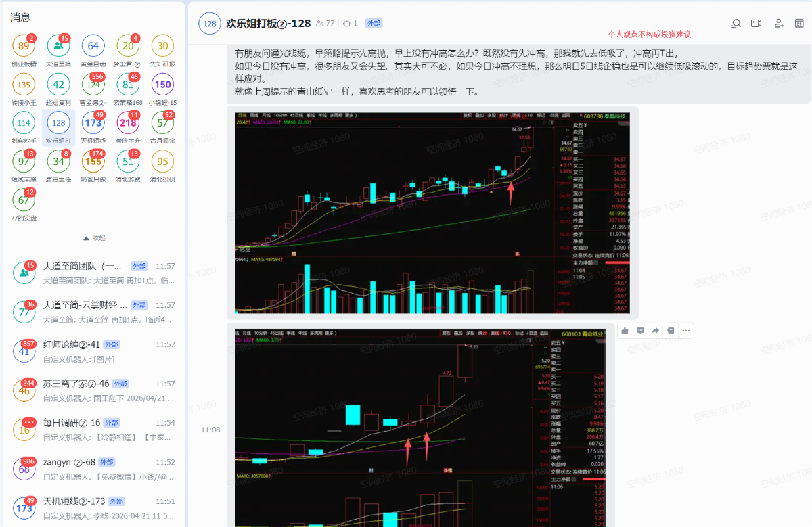Open 红师论缠②-41 conversation in list
This screenshot has height=527, width=812.
click(x=95, y=350)
